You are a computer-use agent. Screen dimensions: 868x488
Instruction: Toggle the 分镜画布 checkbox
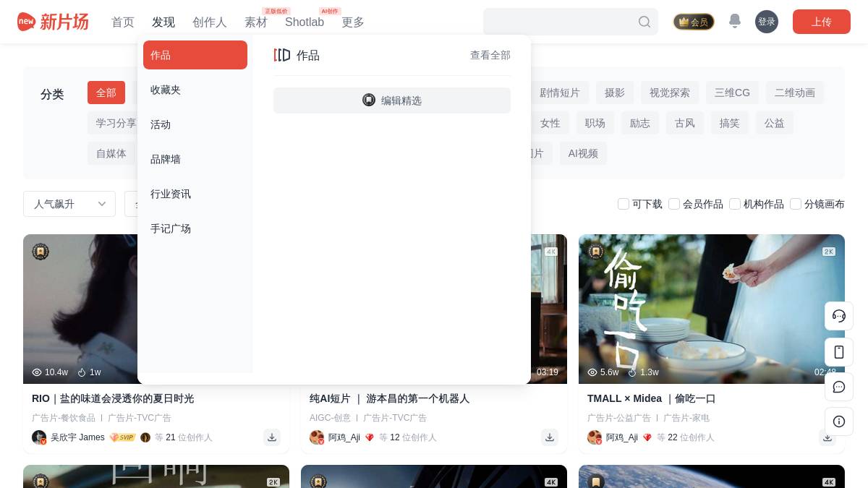coord(796,204)
